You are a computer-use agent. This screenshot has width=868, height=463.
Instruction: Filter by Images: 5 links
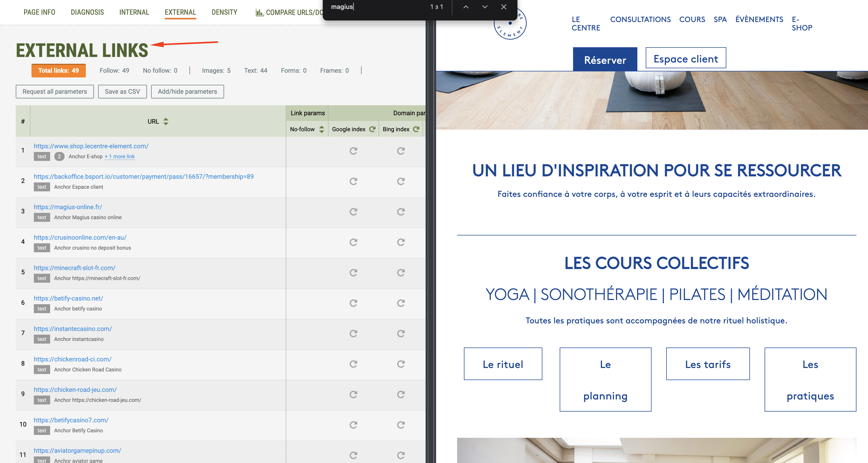[x=216, y=70]
